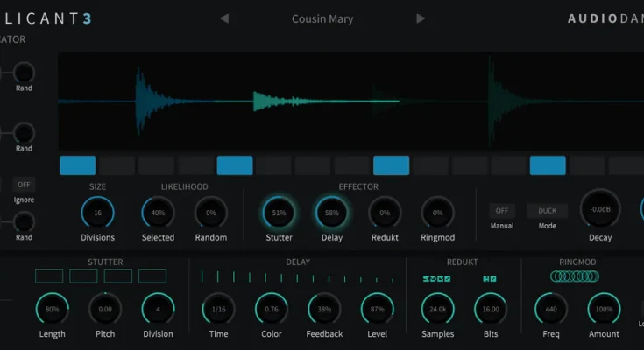Toggle the Ignore OFF switch

(25, 185)
